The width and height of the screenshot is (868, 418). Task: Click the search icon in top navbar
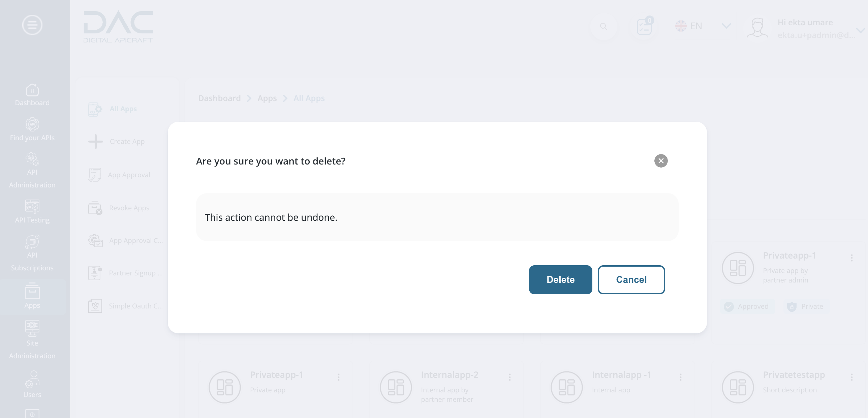pos(604,27)
